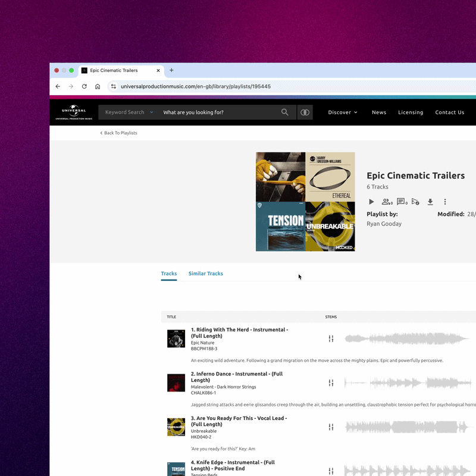
Task: Play the Epic Cinematic Trailers playlist
Action: tap(371, 202)
